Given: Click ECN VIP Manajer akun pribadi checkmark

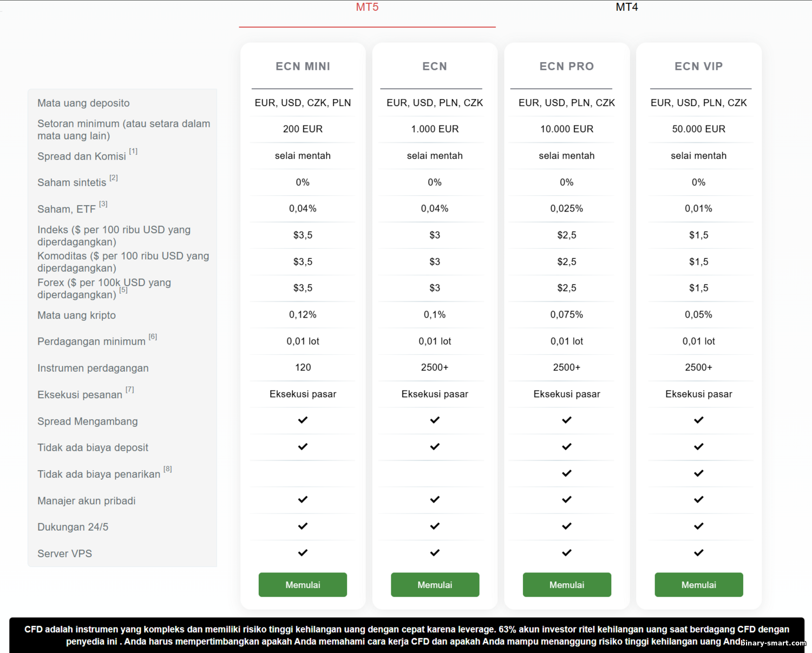Looking at the screenshot, I should coord(699,500).
